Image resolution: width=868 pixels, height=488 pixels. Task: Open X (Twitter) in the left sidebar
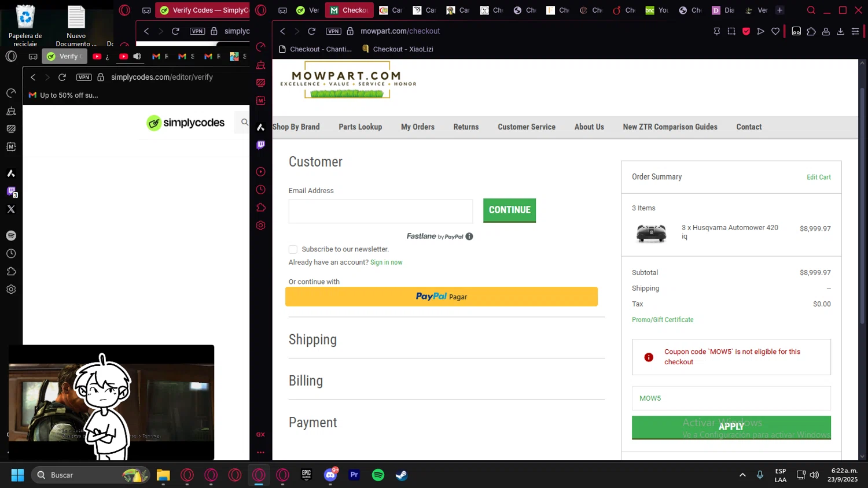pos(11,209)
